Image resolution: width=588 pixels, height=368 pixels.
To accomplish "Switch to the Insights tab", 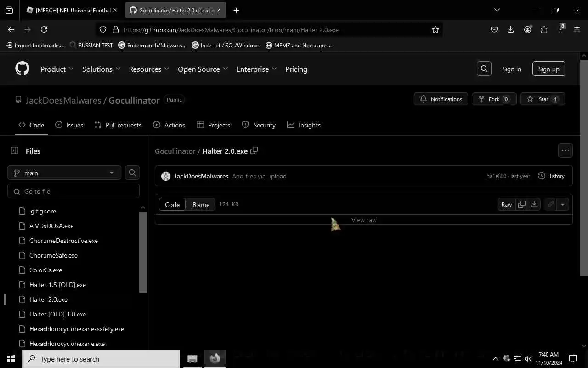I will click(304, 125).
